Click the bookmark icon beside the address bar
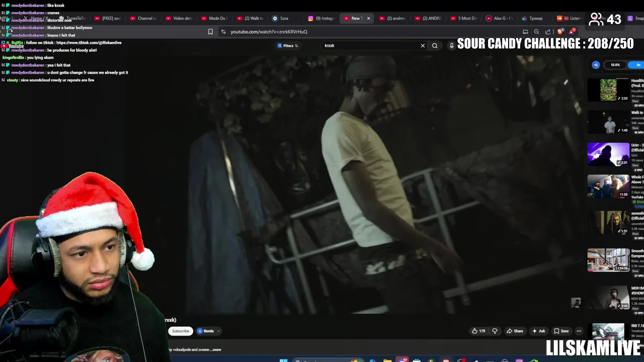 [210, 32]
